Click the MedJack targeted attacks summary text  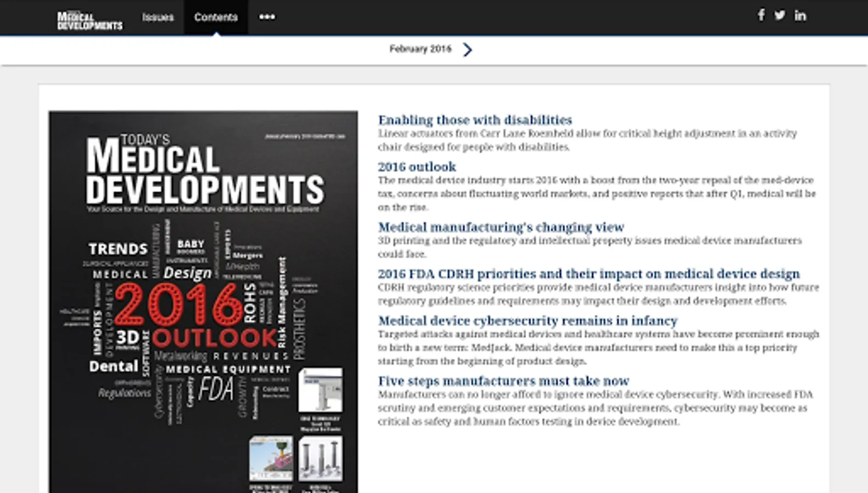(598, 347)
